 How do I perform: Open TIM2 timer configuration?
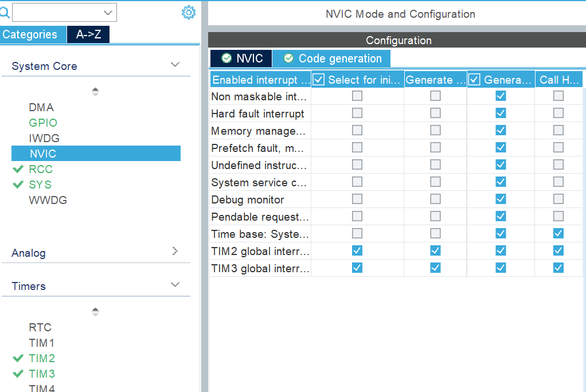[x=42, y=358]
